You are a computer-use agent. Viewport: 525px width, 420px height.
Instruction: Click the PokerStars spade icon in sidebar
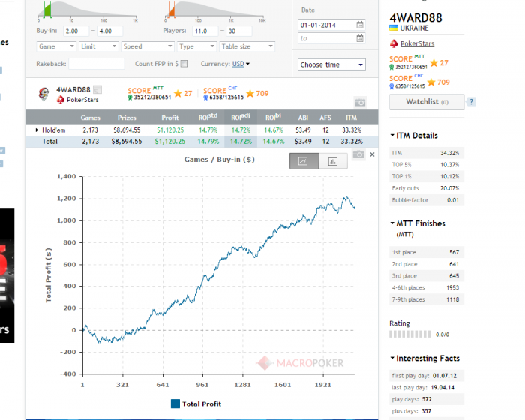(x=394, y=43)
